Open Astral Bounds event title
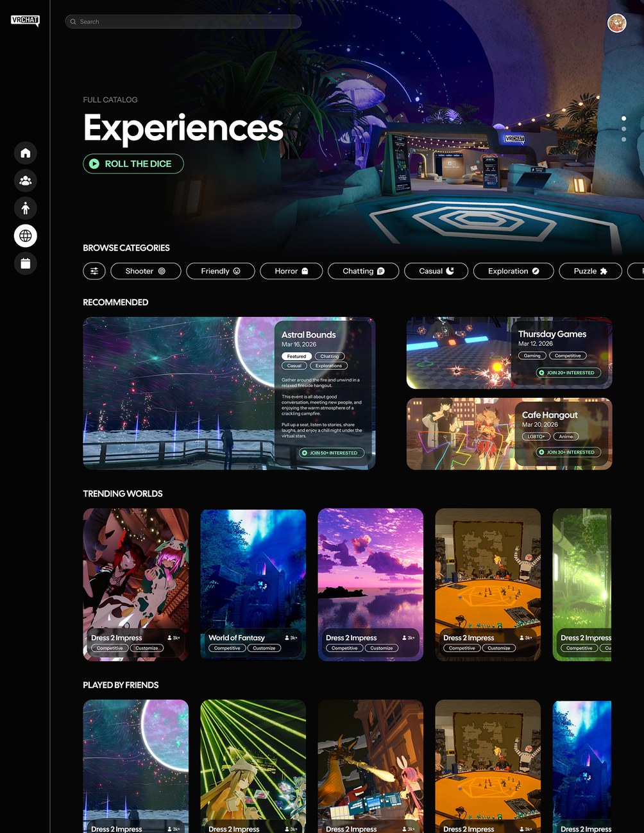The height and width of the screenshot is (833, 644). coord(309,334)
